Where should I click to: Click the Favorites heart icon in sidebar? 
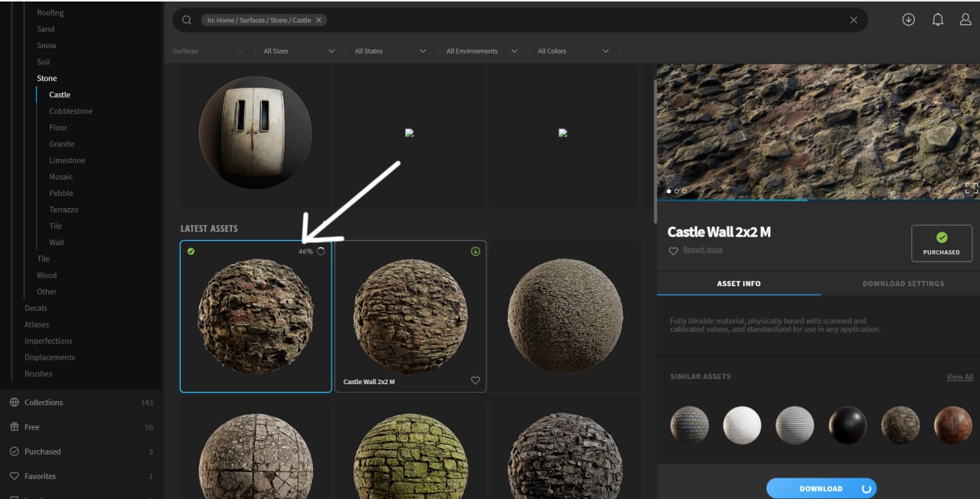(x=14, y=476)
